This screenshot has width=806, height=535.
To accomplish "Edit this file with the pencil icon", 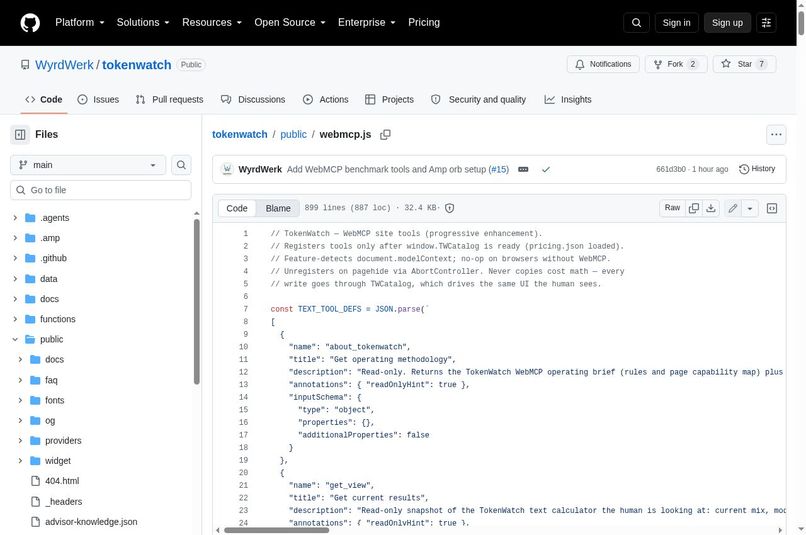I will (x=733, y=208).
